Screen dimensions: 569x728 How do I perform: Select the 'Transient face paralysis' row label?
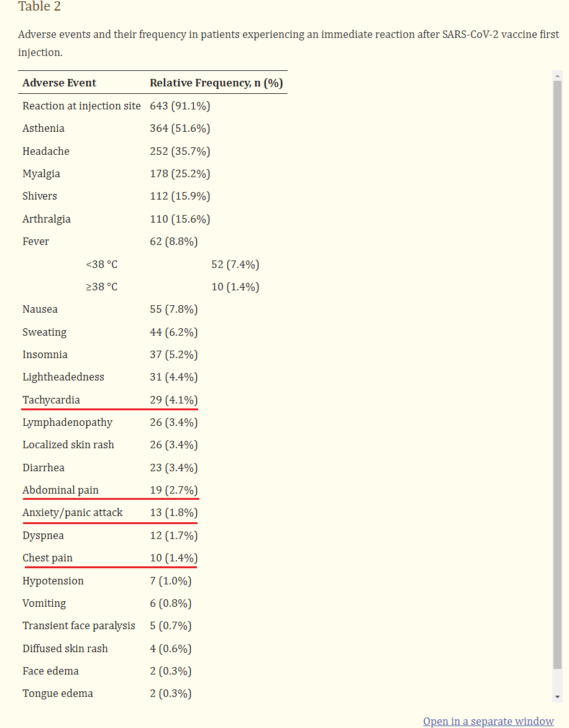click(79, 626)
